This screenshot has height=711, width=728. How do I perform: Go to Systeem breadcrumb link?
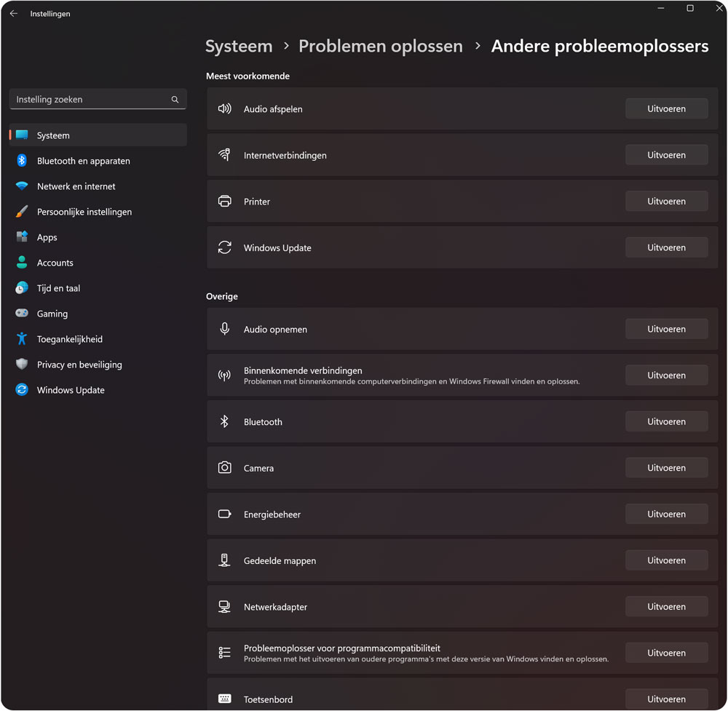(x=239, y=47)
